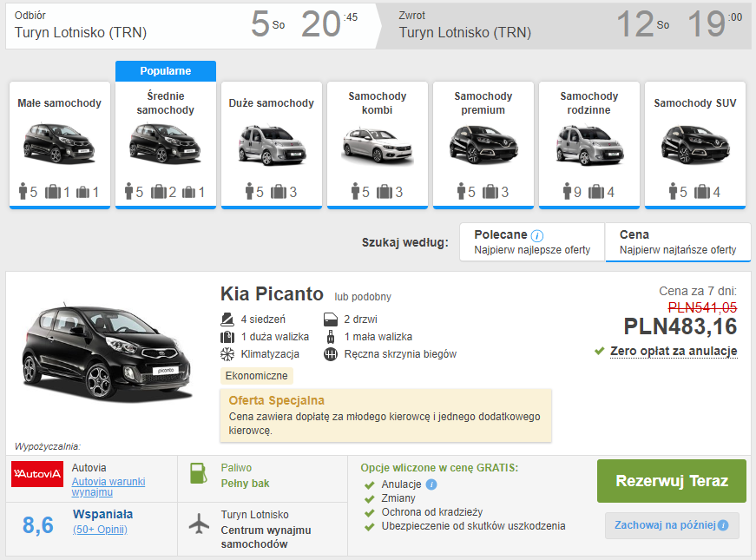The width and height of the screenshot is (756, 560).
Task: Click the Wspaniała rating label
Action: click(102, 514)
